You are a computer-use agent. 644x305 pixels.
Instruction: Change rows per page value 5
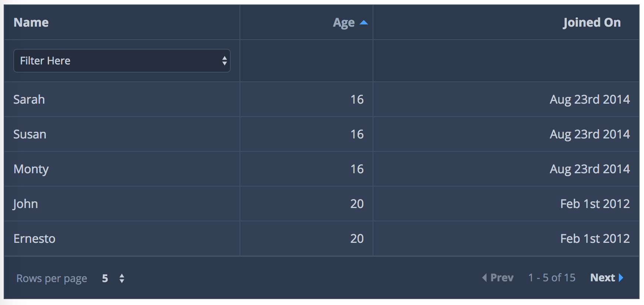point(105,278)
